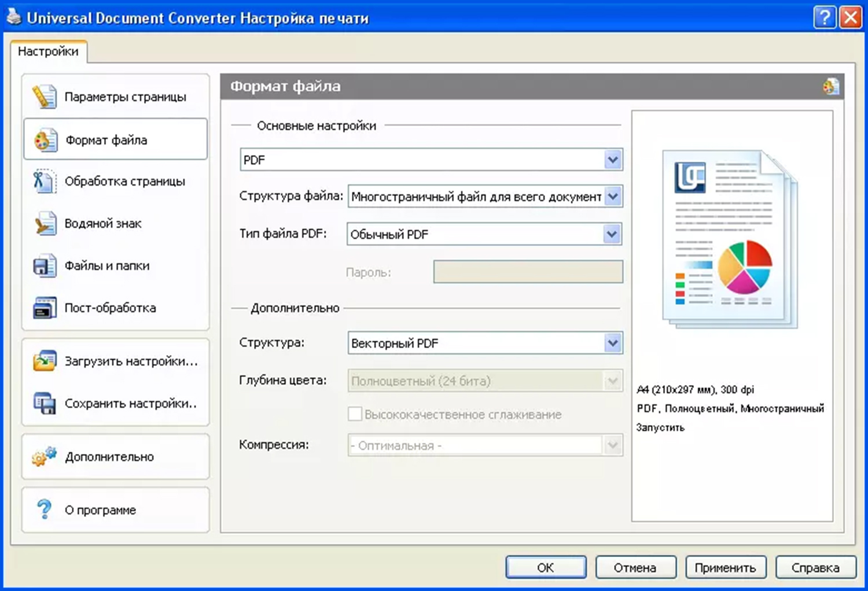The height and width of the screenshot is (591, 868).
Task: Open Файлы и папки floppy icon
Action: (x=44, y=266)
